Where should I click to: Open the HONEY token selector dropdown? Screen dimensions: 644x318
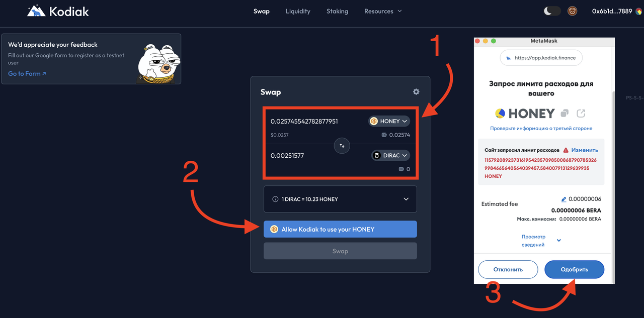coord(389,121)
